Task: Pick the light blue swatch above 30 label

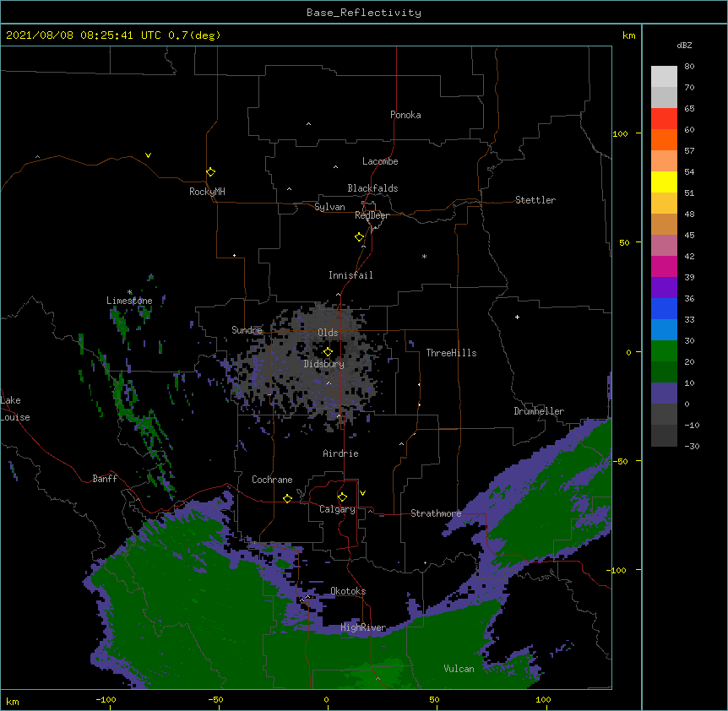Action: coord(664,329)
